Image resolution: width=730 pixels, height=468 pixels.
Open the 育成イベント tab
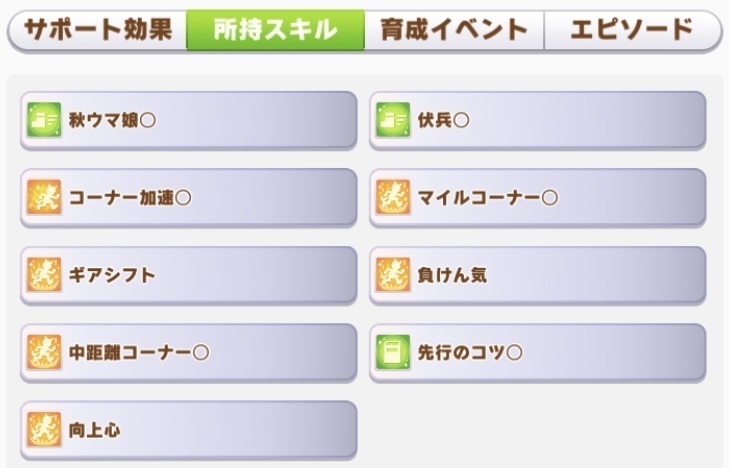tap(454, 30)
